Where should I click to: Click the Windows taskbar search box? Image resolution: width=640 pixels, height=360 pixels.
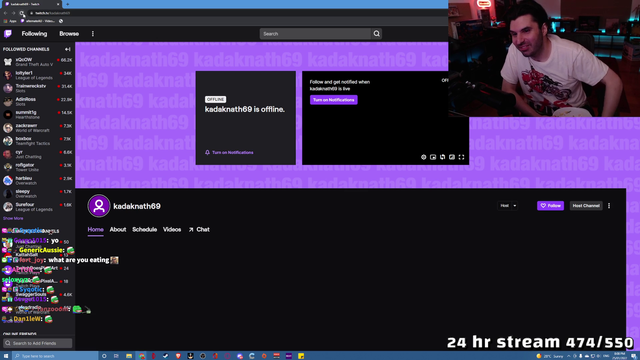[55, 356]
